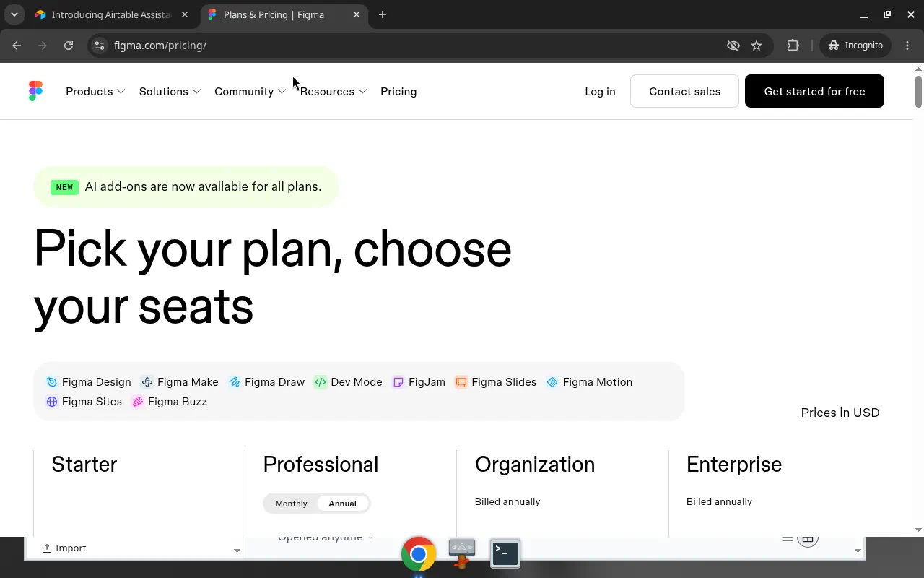
Task: Open the terminal from the taskbar
Action: (505, 553)
